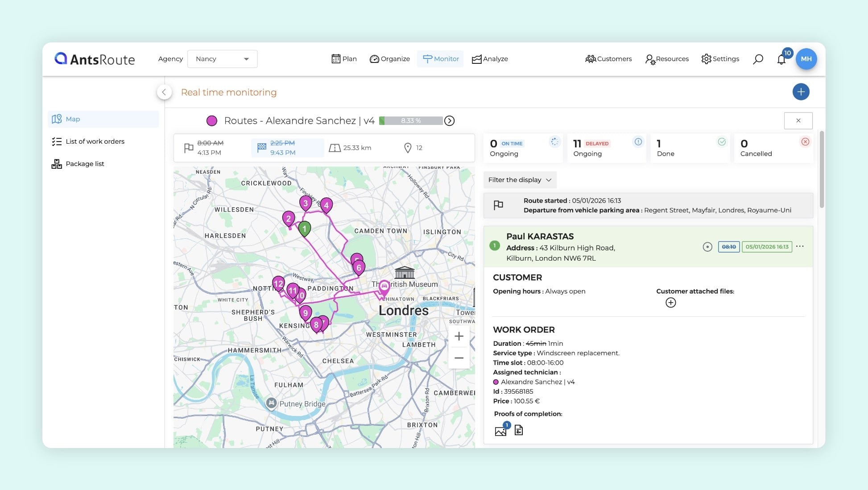
Task: Zoom in on the map
Action: point(459,336)
